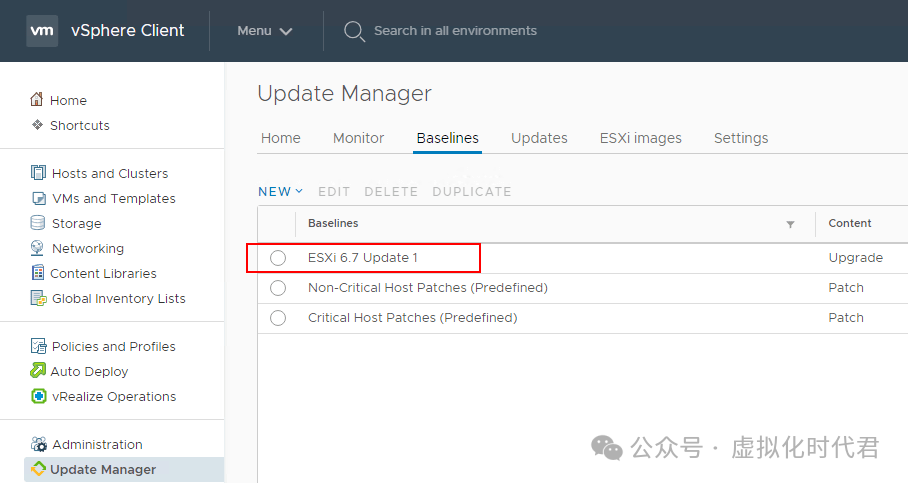Go to Networking in sidebar
This screenshot has width=908, height=483.
pyautogui.click(x=88, y=248)
